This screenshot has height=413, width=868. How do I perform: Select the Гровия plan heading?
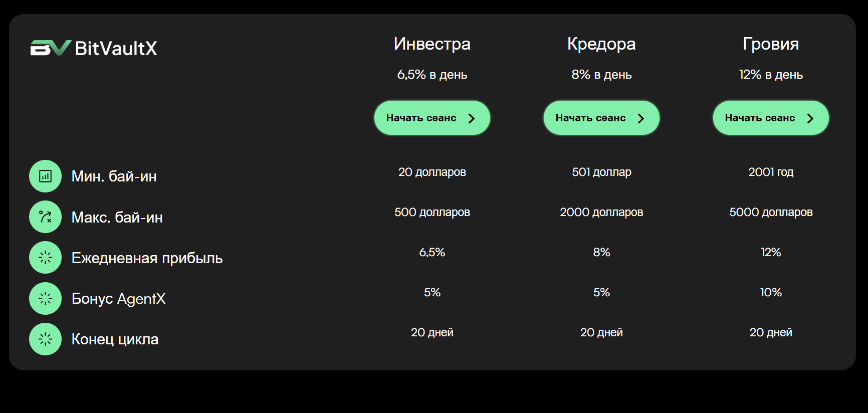click(x=771, y=44)
